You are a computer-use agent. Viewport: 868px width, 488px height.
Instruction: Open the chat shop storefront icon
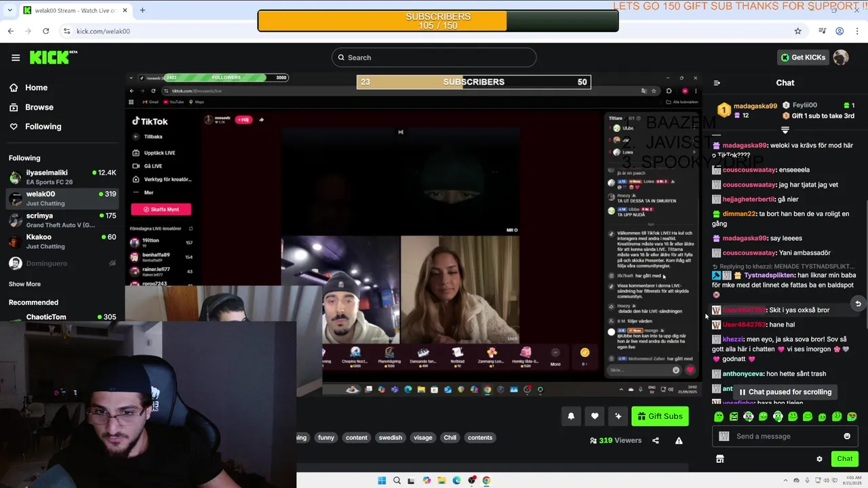pyautogui.click(x=720, y=460)
